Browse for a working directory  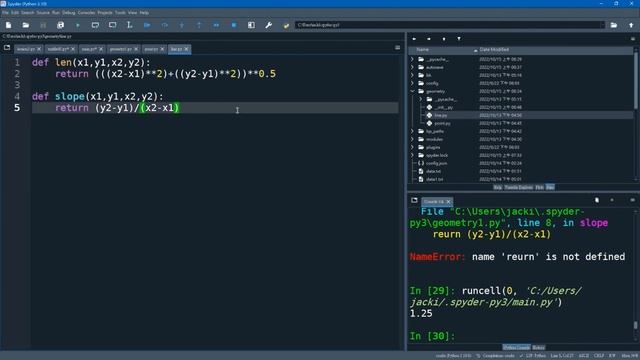click(613, 25)
